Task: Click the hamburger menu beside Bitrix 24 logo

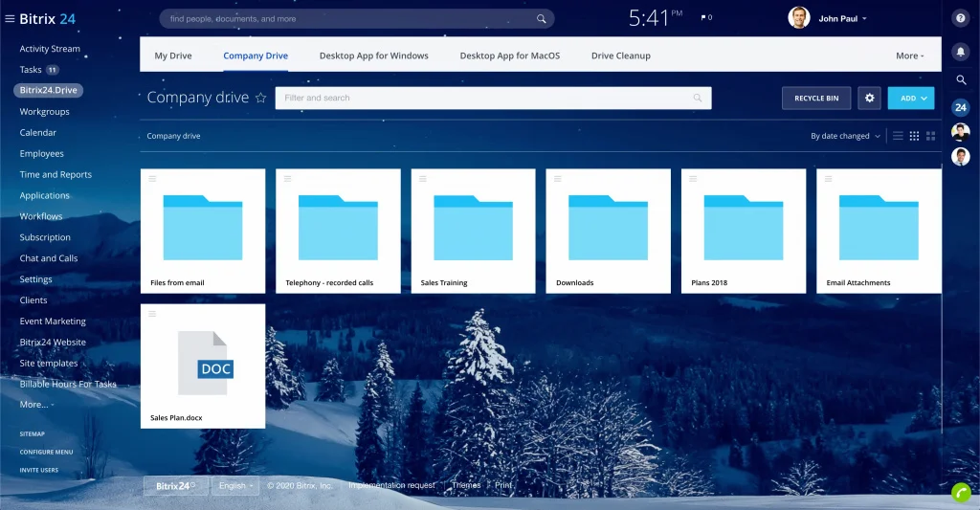Action: point(10,18)
